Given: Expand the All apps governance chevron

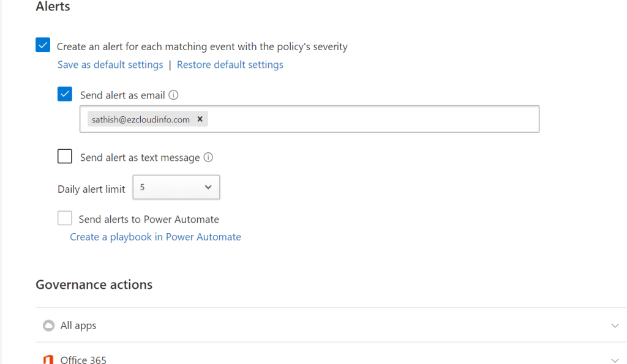Looking at the screenshot, I should (x=615, y=325).
